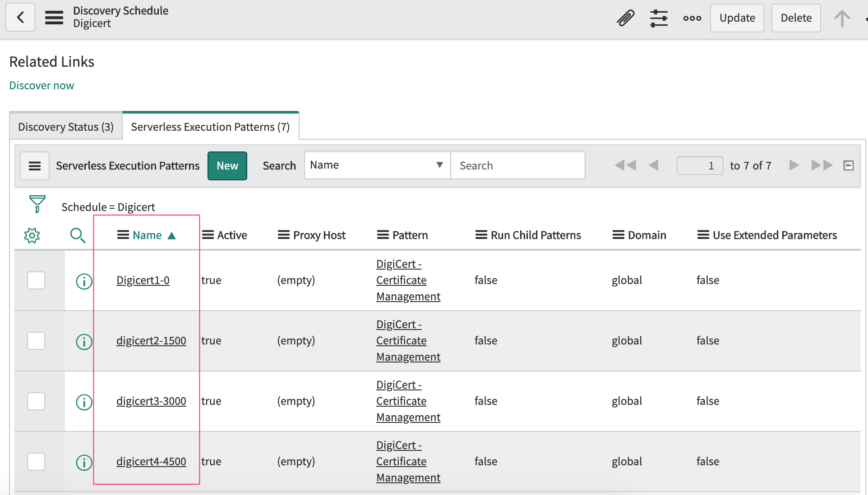Open the paperclip attachments icon
868x495 pixels.
(625, 18)
